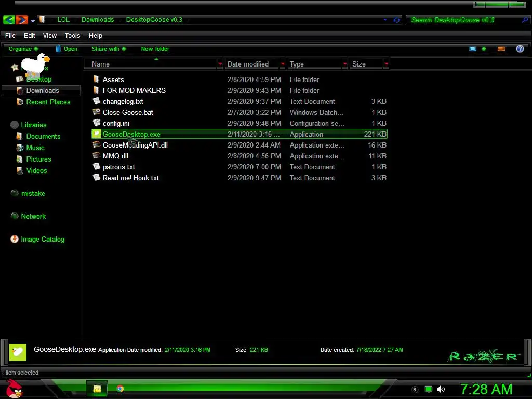Select the Close Goose.bat file icon
The height and width of the screenshot is (399, 532).
point(96,112)
